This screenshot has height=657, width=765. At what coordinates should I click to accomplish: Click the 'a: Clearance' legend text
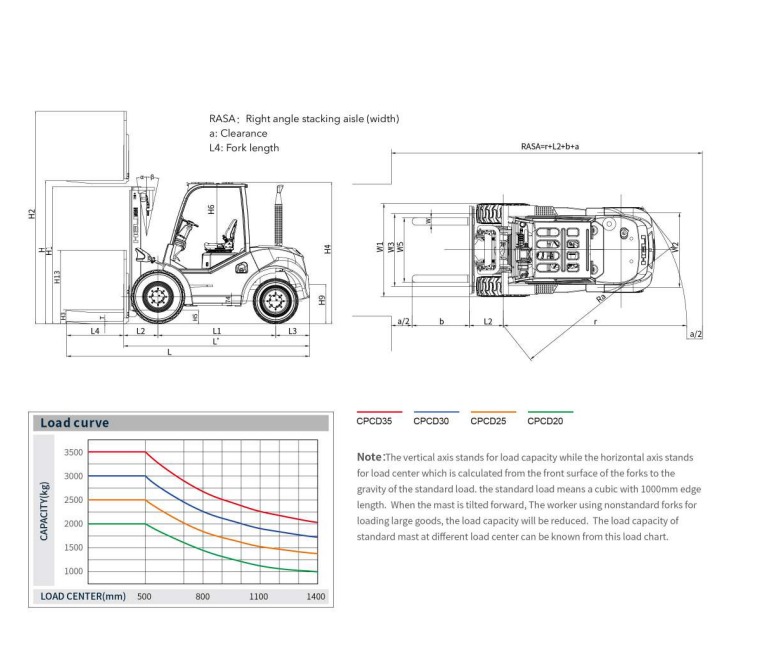pos(238,133)
